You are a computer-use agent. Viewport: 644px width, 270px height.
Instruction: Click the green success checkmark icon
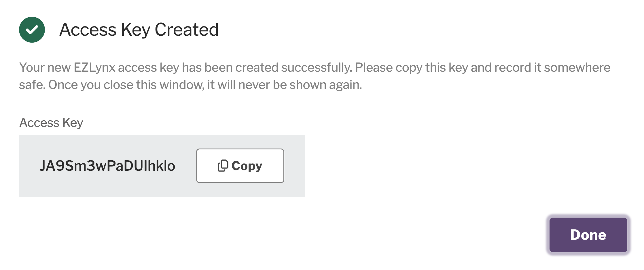click(32, 30)
